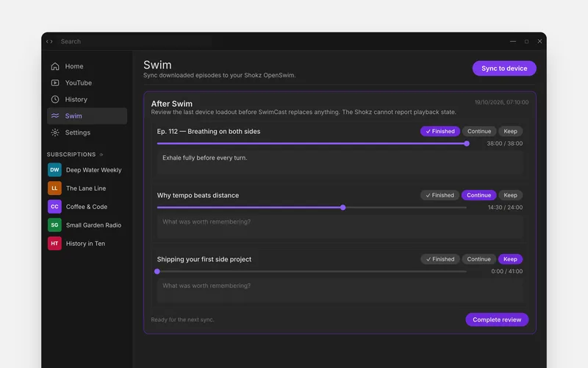Set Ep. 112 to Keep

510,131
